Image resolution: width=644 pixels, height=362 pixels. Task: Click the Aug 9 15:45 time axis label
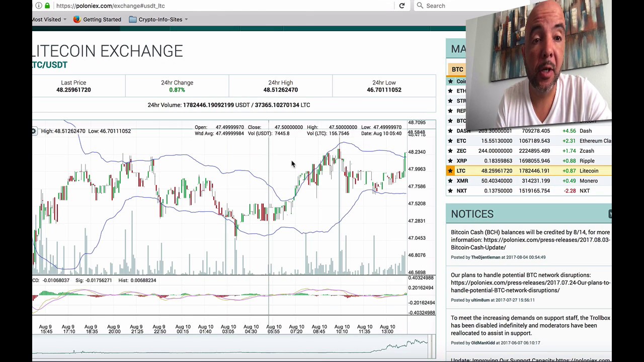tap(46, 329)
